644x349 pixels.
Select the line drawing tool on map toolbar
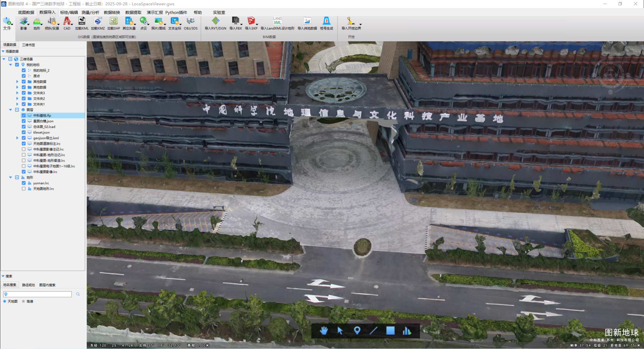374,331
